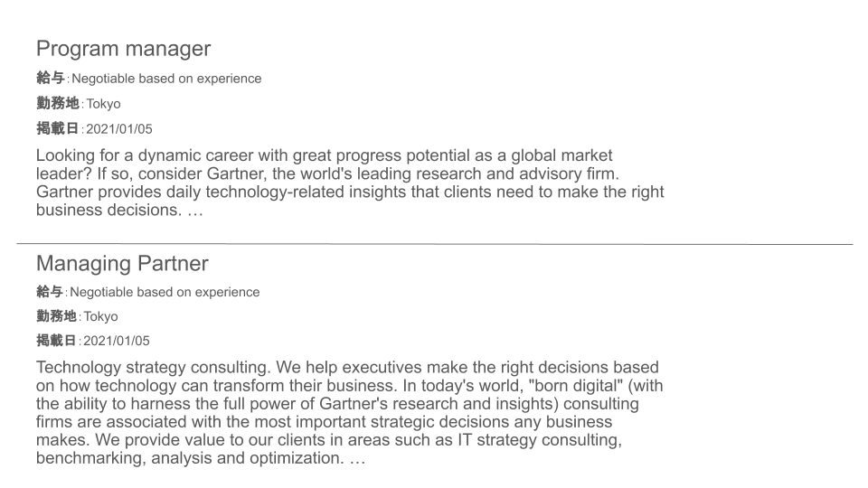
Task: Click the 2021/01/05 date under Managing Partner
Action: pyautogui.click(x=117, y=341)
